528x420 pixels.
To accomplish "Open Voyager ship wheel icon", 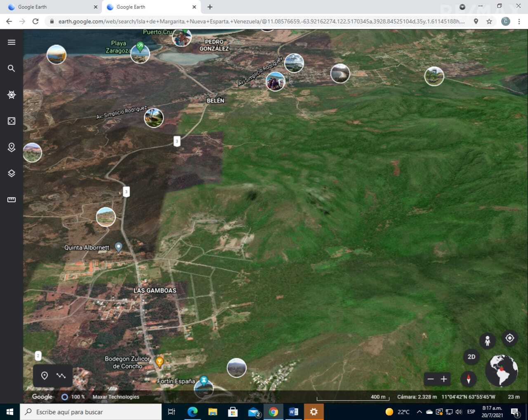I will (12, 95).
